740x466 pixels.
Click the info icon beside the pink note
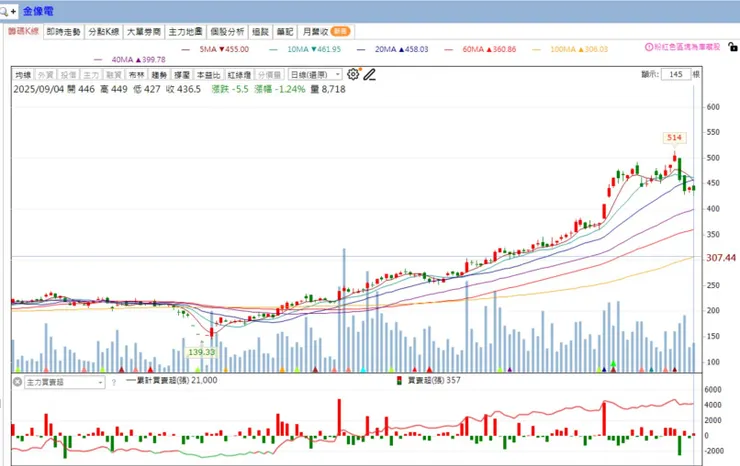coord(649,47)
